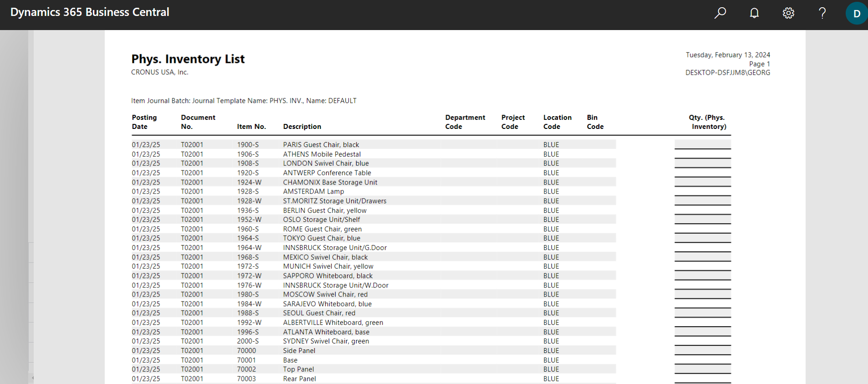Click INNSBRUCK Storage Unit/W.Door description

point(336,286)
